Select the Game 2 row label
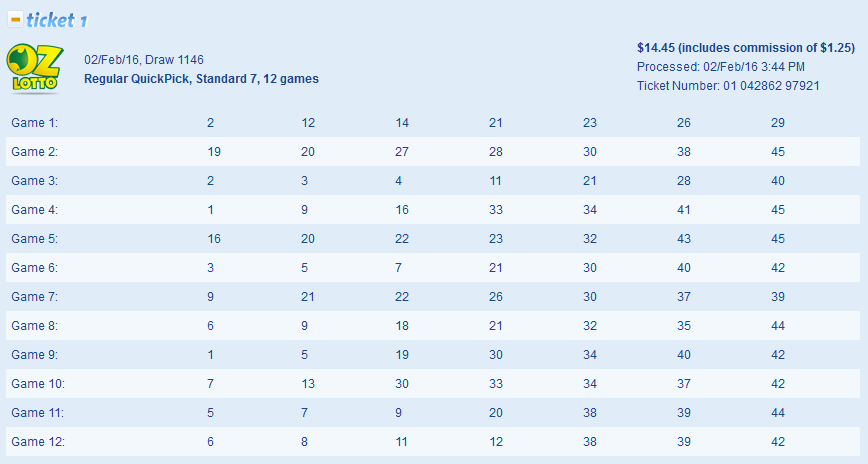The image size is (868, 464). pos(35,152)
